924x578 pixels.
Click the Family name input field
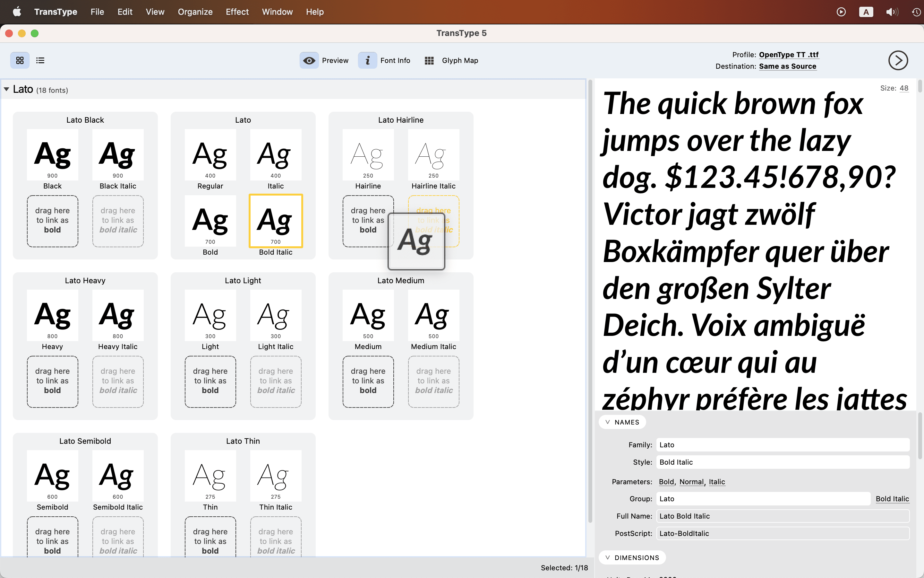pyautogui.click(x=783, y=445)
